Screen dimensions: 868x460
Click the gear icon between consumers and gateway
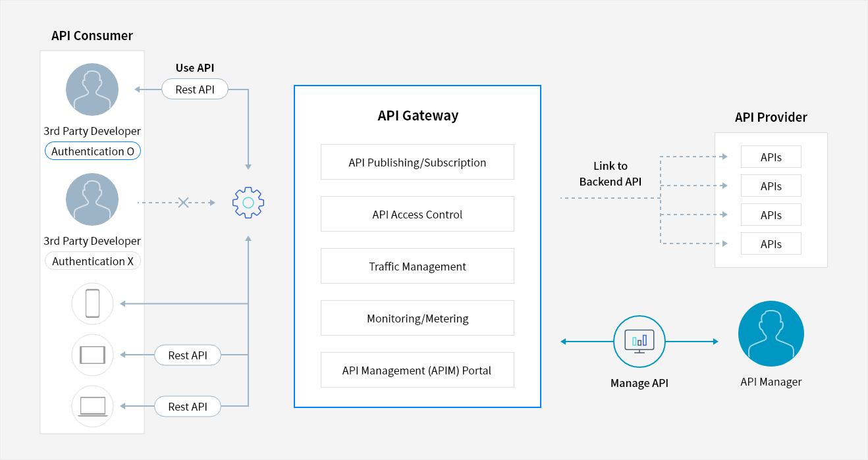248,203
